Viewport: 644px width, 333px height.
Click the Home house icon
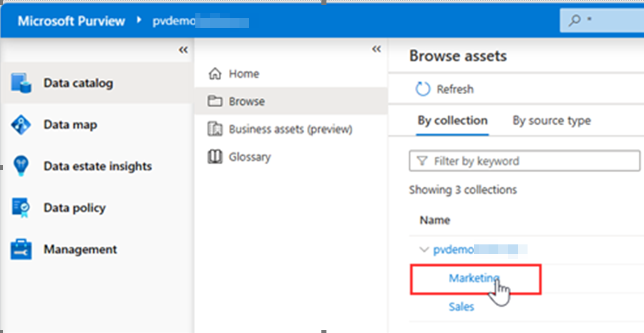tap(214, 73)
